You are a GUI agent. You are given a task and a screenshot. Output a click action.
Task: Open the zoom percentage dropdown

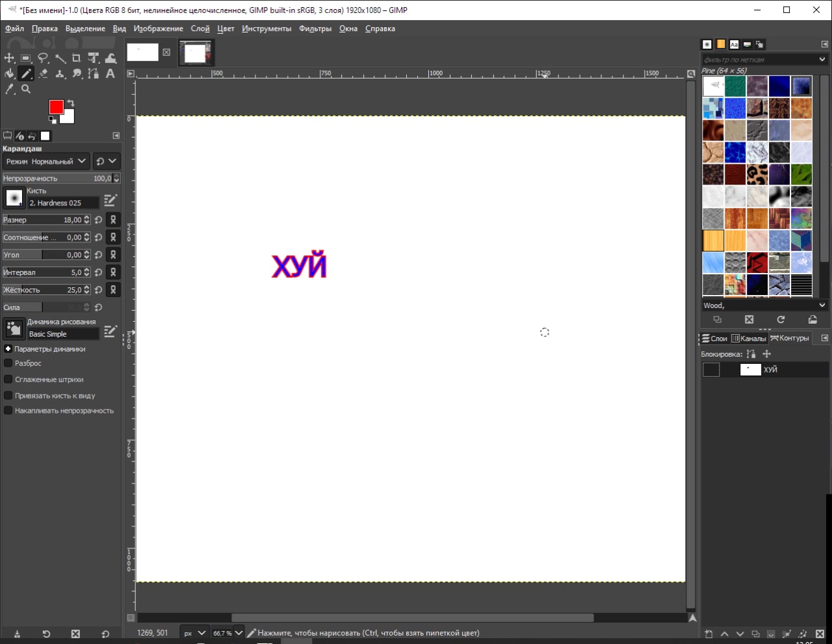point(238,633)
